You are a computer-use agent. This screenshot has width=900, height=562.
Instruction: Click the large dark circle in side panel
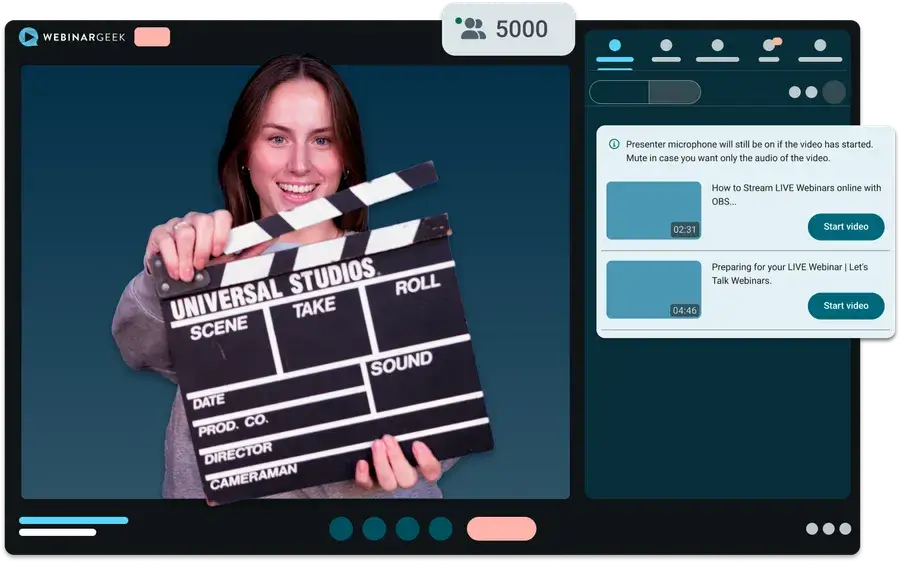834,92
